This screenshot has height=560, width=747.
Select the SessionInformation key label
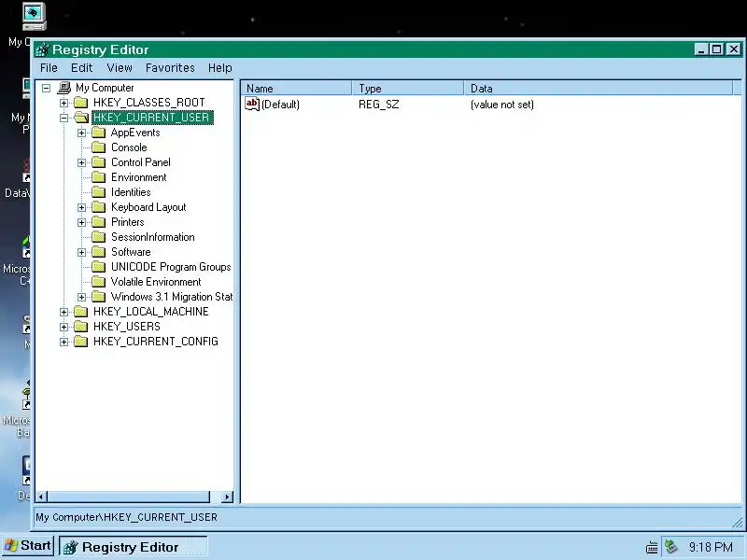153,237
